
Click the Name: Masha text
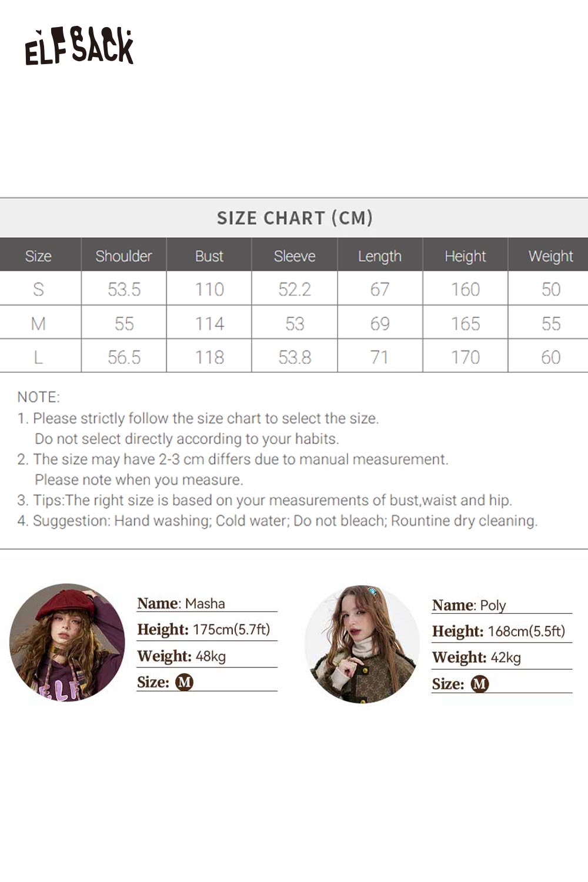[181, 603]
